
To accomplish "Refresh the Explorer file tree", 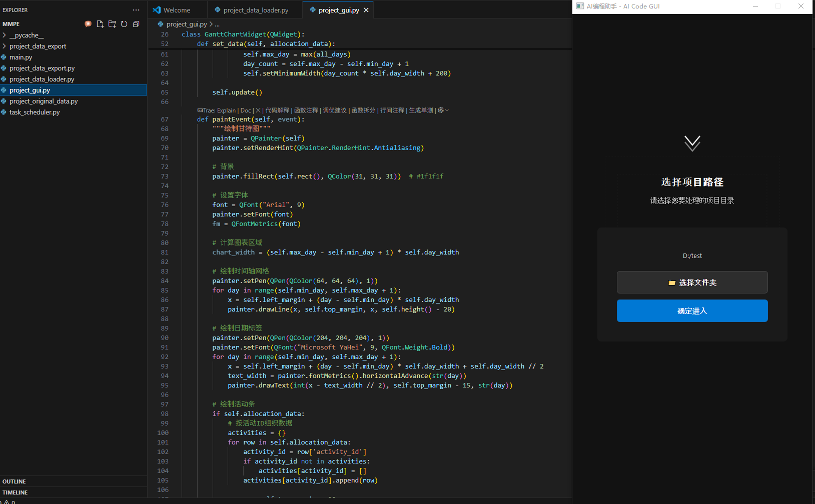I will tap(124, 24).
